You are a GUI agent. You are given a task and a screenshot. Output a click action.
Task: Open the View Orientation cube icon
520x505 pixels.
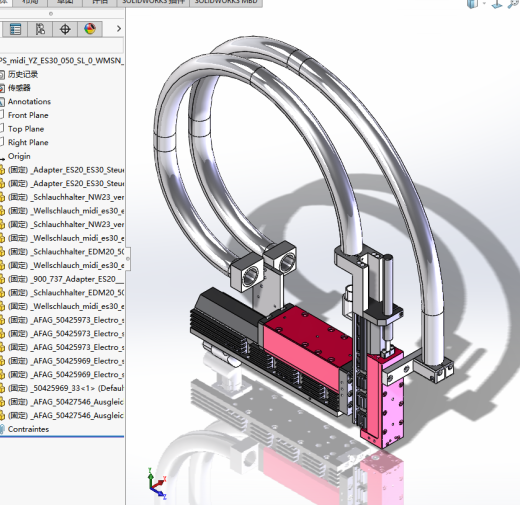click(x=473, y=4)
